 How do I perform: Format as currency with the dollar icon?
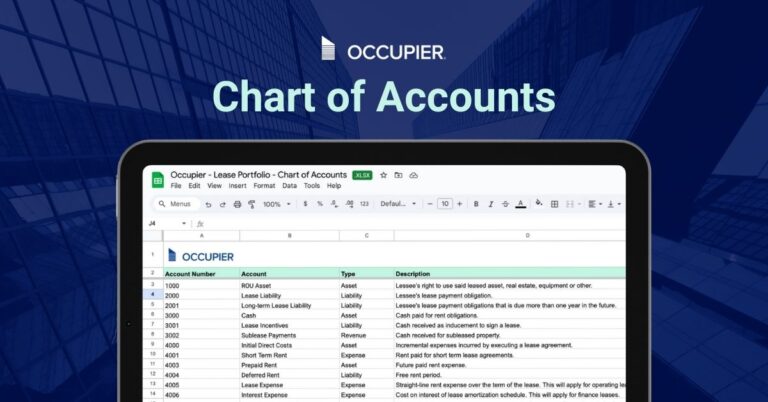pos(305,204)
